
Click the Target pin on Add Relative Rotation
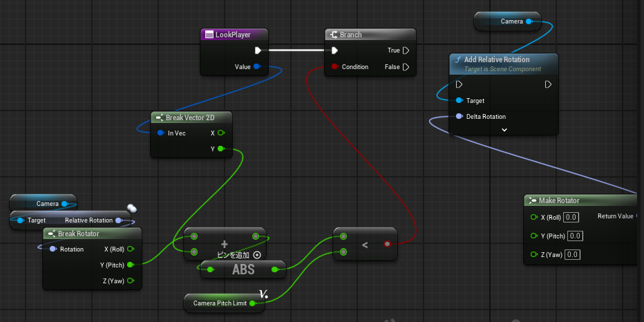pyautogui.click(x=459, y=101)
